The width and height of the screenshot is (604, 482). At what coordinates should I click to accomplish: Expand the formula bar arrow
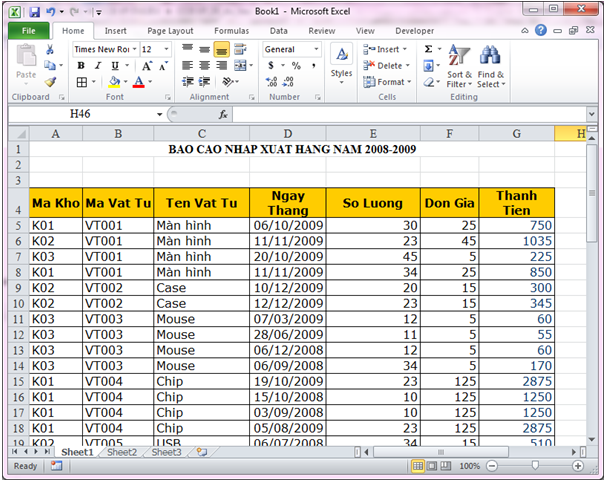click(x=591, y=114)
